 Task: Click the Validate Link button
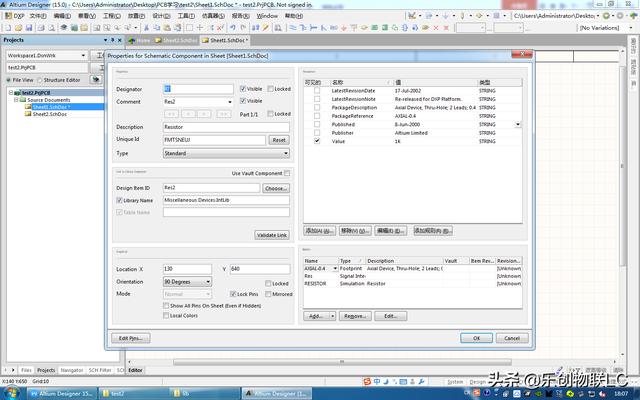[272, 235]
